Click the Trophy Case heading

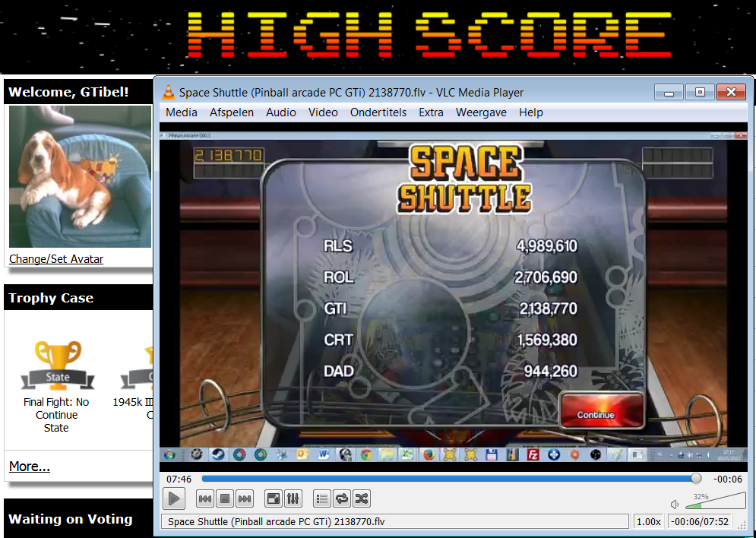point(51,298)
